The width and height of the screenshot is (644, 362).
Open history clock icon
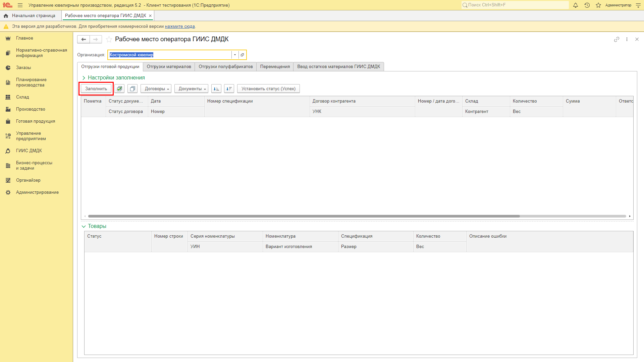coord(587,5)
